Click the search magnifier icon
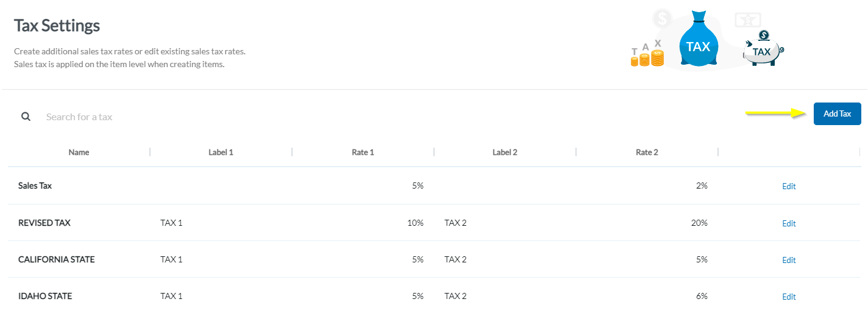Screen dimensions: 868x310 coord(26,117)
